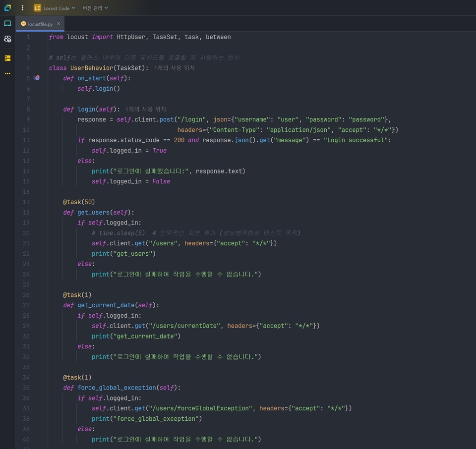Screen dimensions: 476x449
Task: Open the main menu three-dots icon
Action: click(x=22, y=8)
